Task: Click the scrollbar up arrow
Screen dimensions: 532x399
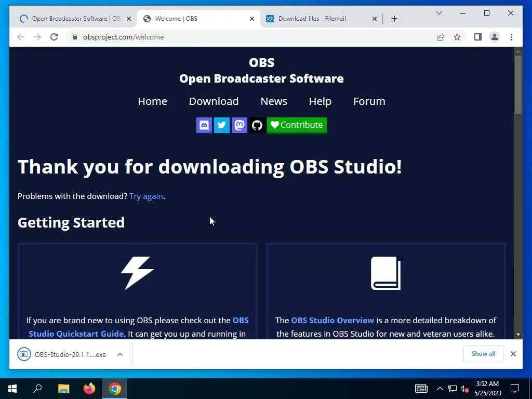Action: [x=518, y=51]
